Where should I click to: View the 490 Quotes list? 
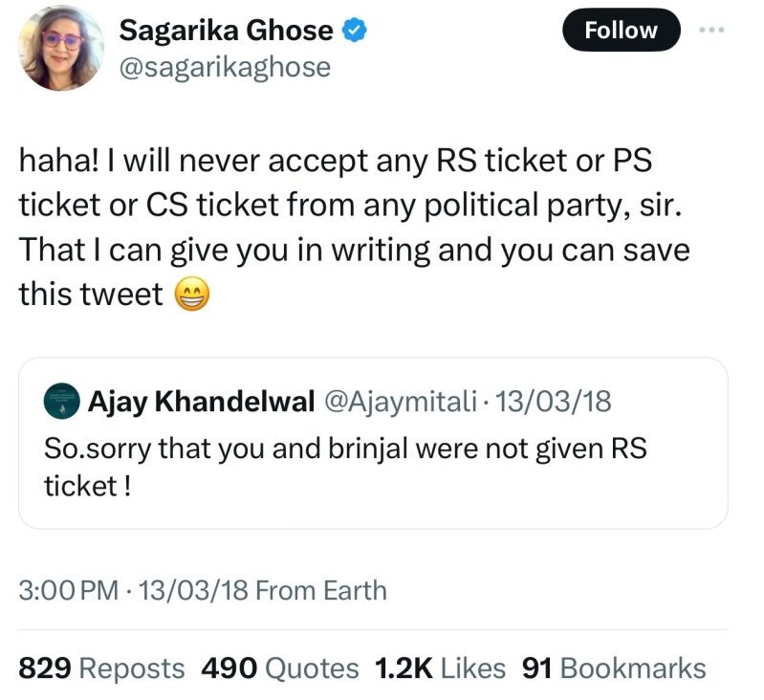pos(280,668)
